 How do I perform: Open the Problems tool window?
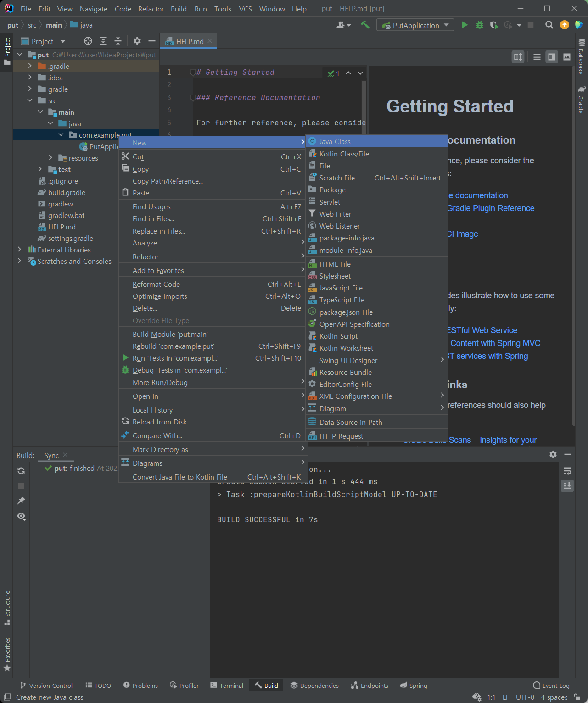(x=140, y=686)
